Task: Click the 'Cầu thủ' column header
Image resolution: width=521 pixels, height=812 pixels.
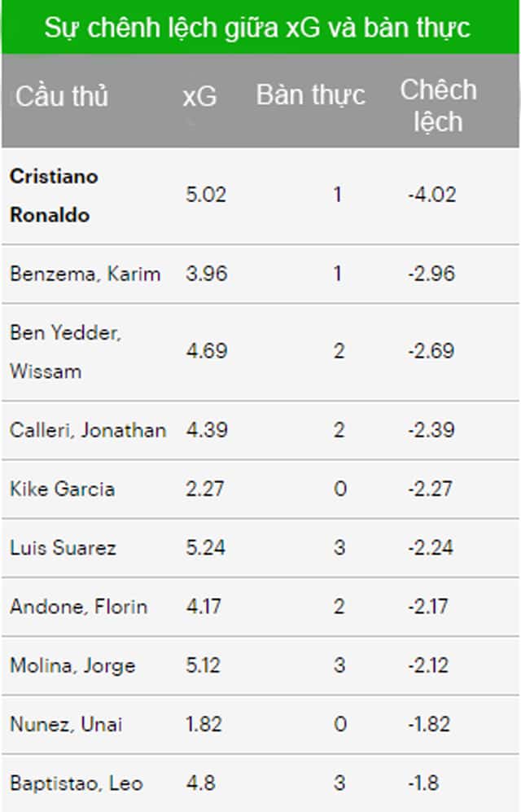Action: tap(62, 96)
